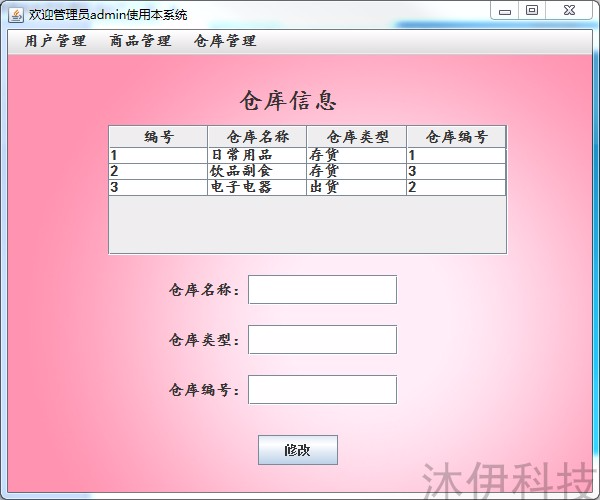Select the 出货 type cell

(x=357, y=187)
